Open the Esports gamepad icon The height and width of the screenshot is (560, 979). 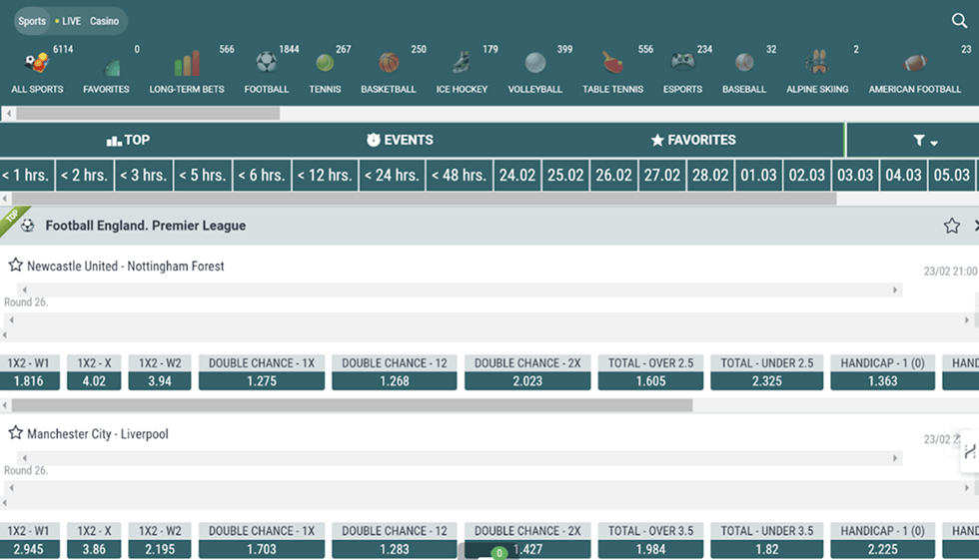(682, 62)
